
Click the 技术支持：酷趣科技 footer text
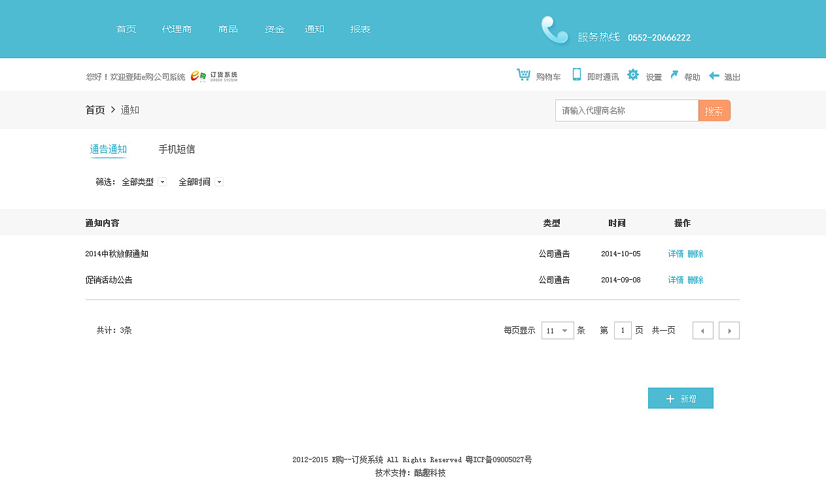point(411,473)
